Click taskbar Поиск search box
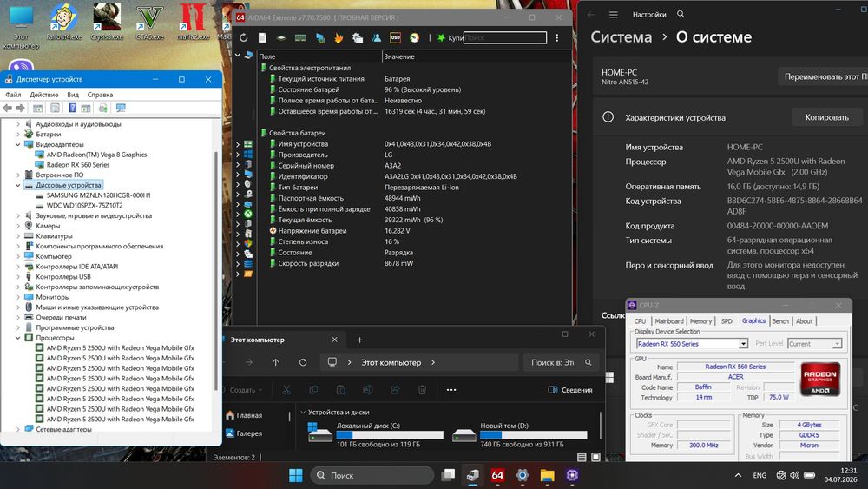Image resolution: width=868 pixels, height=489 pixels. point(372,475)
